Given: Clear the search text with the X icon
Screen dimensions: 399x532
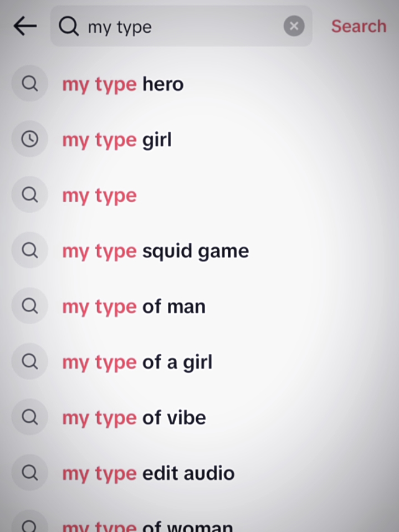Looking at the screenshot, I should 294,26.
